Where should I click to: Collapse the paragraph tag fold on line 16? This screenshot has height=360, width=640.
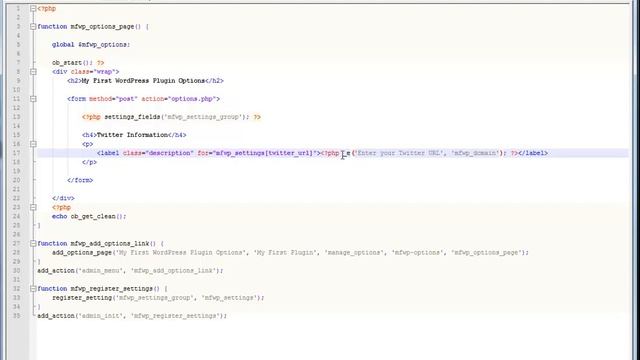33,144
